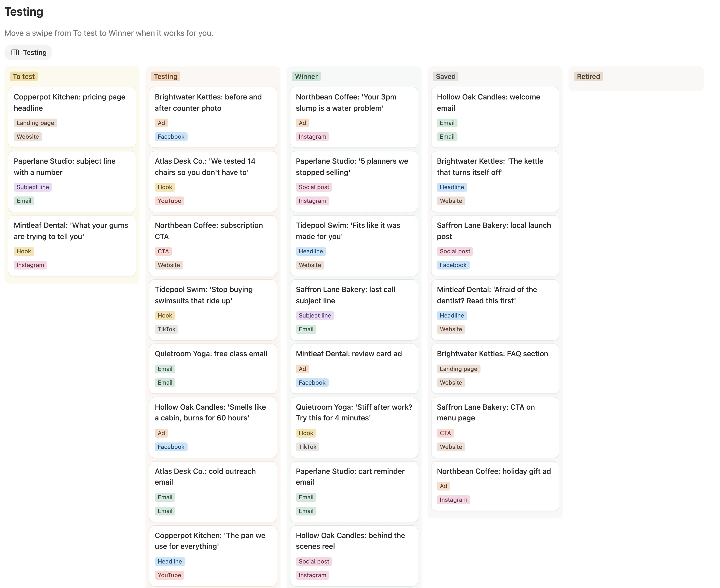Click the Winner column header tag

306,76
